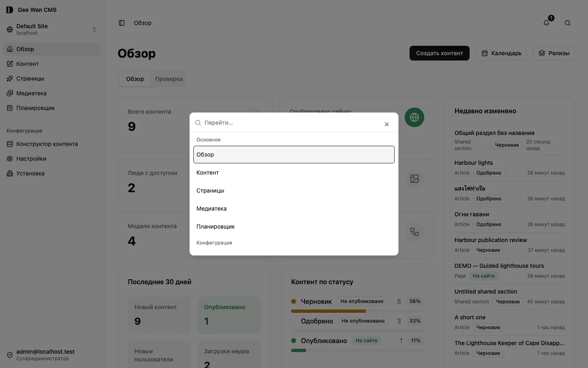Click the 'A short one' article title

pos(470,317)
